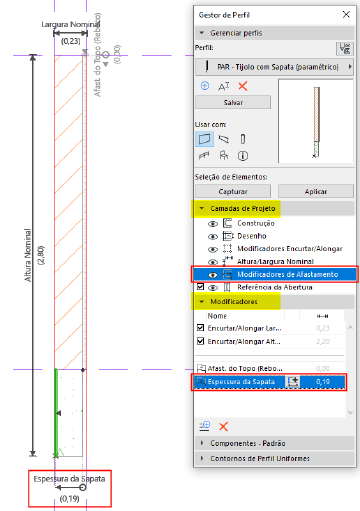Viewport: 360px width, 511px height.
Task: Click the Modificadores Encurtar/Alongar layer icon
Action: click(x=227, y=249)
